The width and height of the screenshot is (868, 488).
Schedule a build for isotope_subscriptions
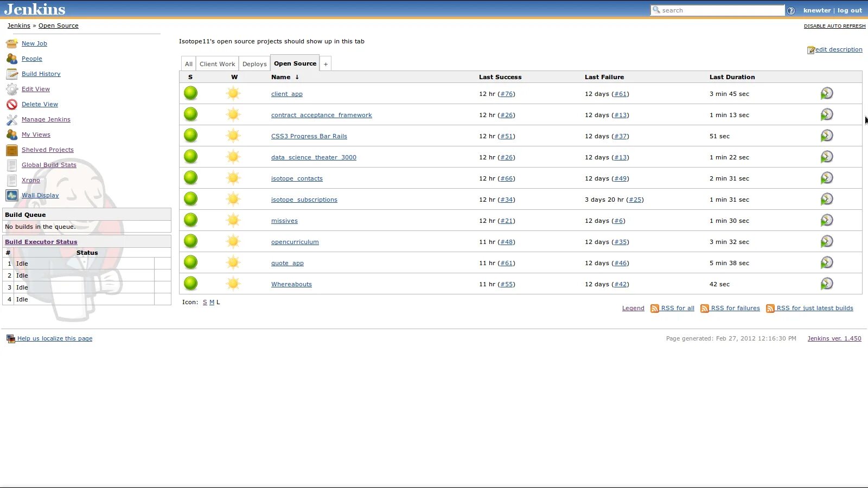[827, 199]
